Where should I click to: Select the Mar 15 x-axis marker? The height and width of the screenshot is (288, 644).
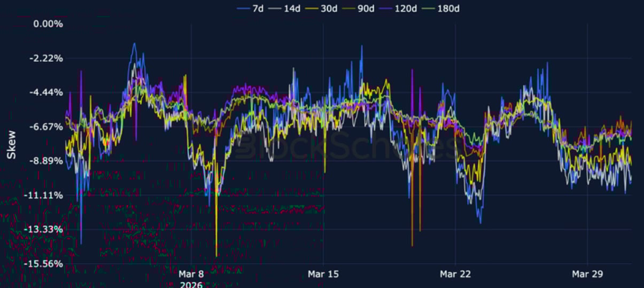(323, 275)
